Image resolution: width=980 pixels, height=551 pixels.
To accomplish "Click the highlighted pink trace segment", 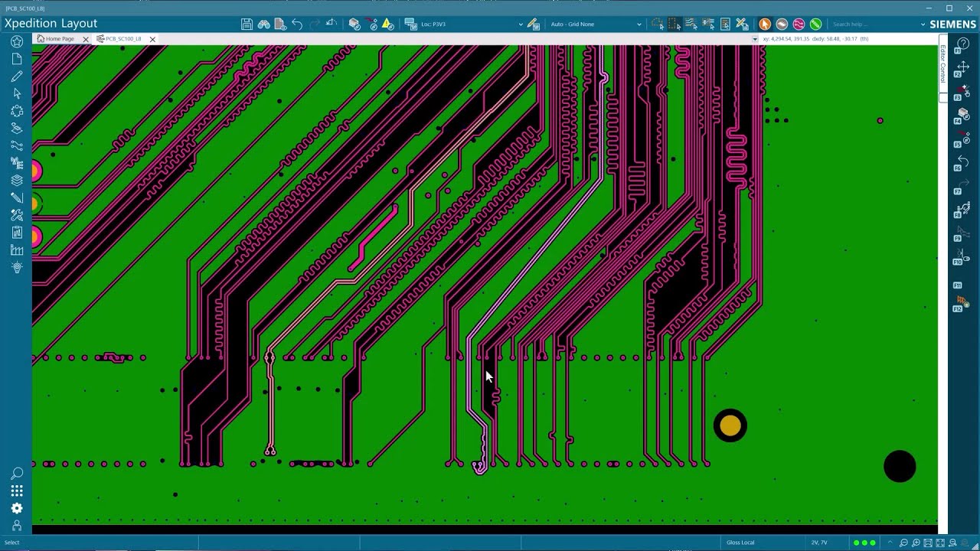I will pyautogui.click(x=373, y=239).
